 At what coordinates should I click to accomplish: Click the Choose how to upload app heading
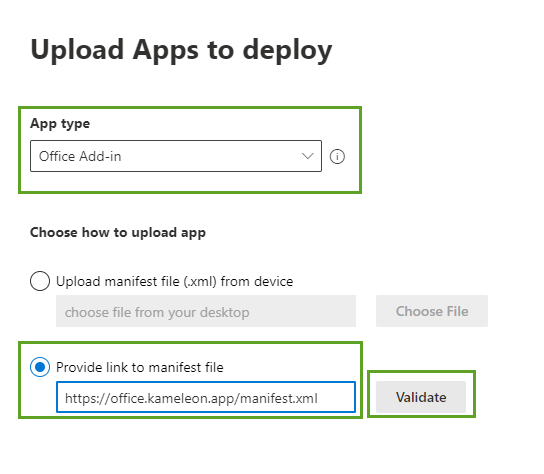118,232
